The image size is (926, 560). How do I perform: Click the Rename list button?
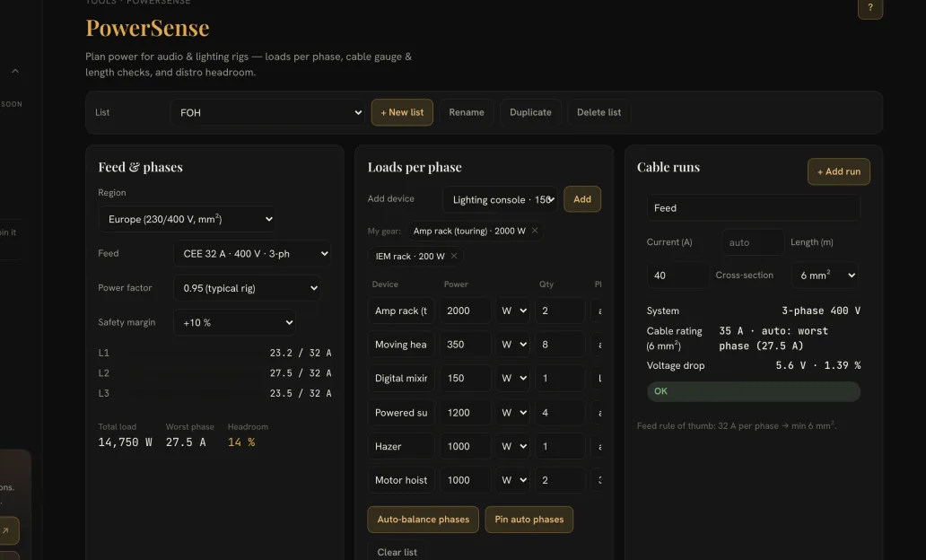467,112
